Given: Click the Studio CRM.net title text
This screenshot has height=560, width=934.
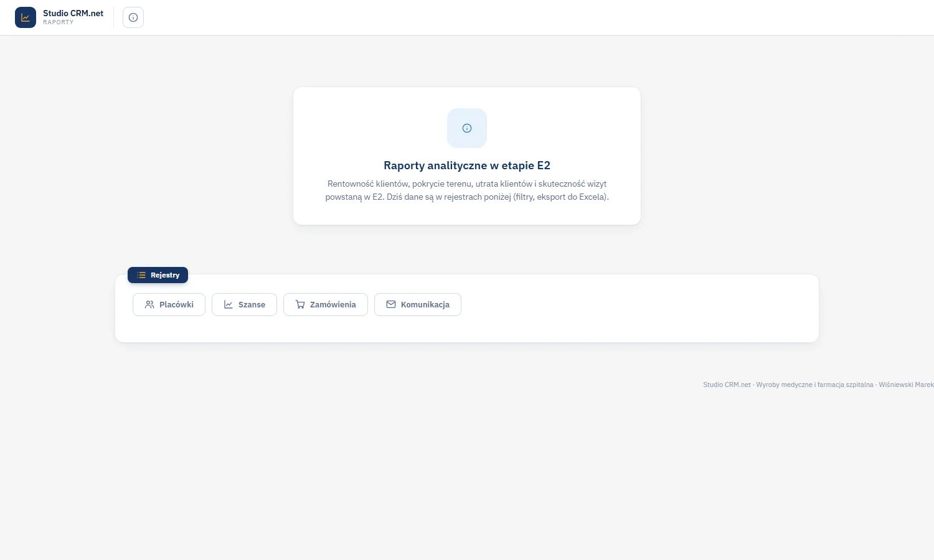Looking at the screenshot, I should pos(73,13).
